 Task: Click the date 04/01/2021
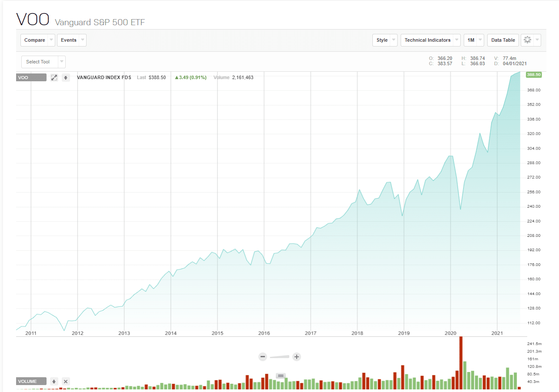pos(515,64)
